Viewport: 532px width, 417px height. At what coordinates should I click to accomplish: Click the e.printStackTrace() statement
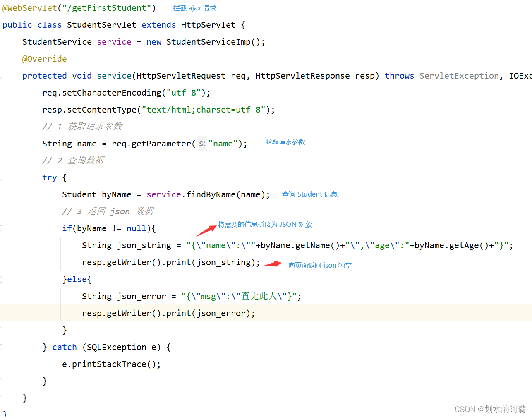pos(111,364)
